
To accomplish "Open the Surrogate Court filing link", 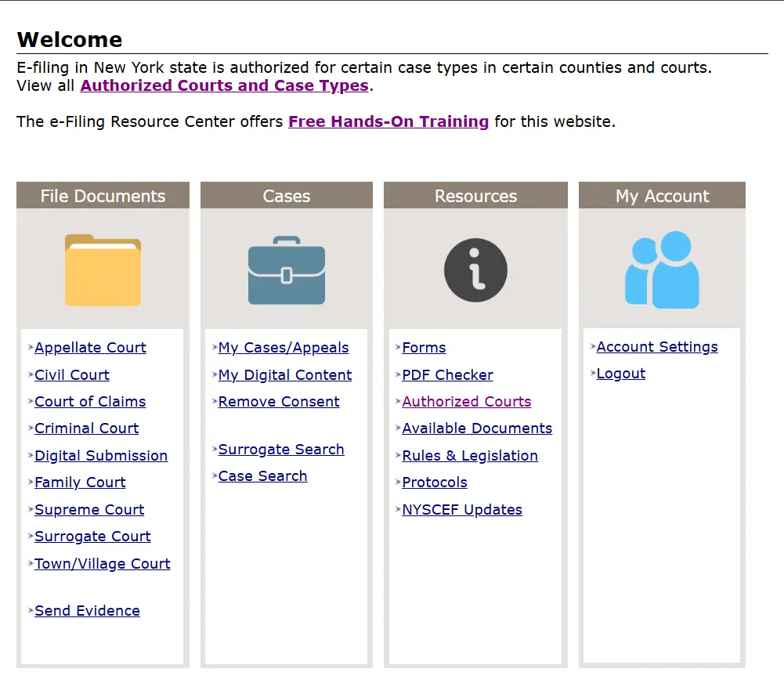I will point(92,537).
